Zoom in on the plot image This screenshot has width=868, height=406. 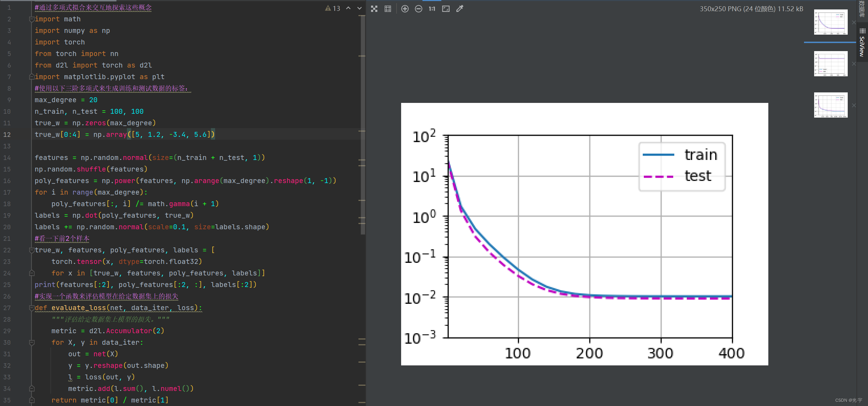point(405,9)
